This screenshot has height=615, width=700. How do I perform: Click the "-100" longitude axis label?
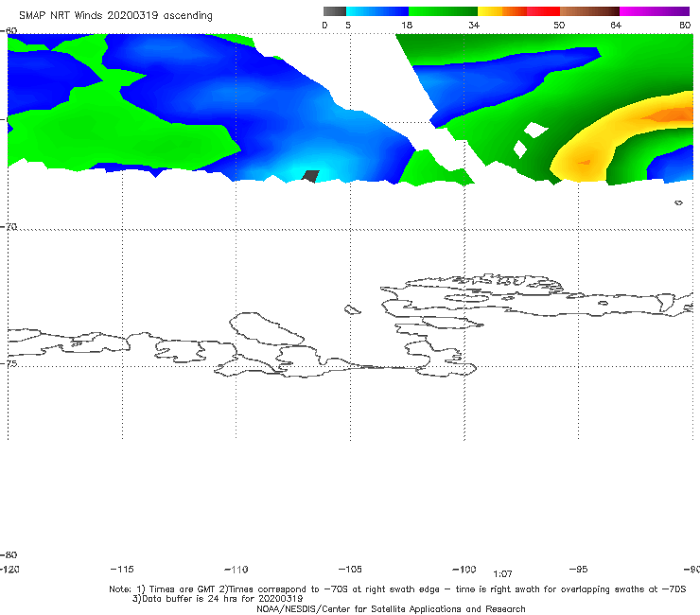464,569
